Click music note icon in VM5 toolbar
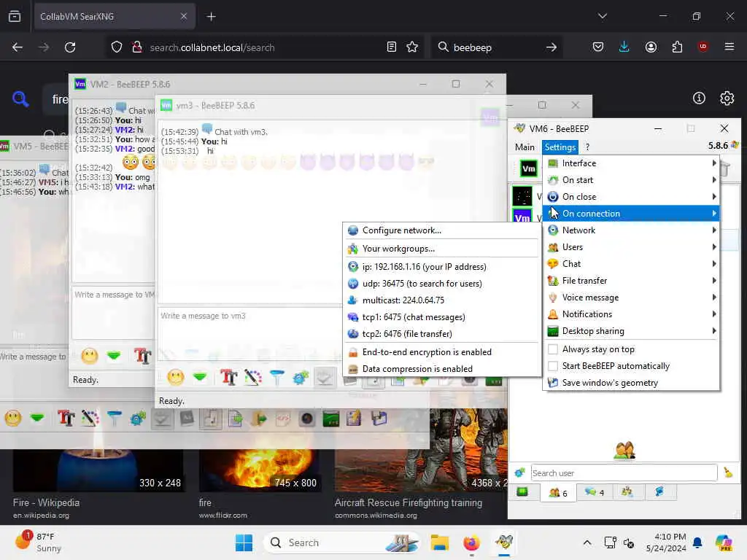The height and width of the screenshot is (560, 747). coord(211,419)
